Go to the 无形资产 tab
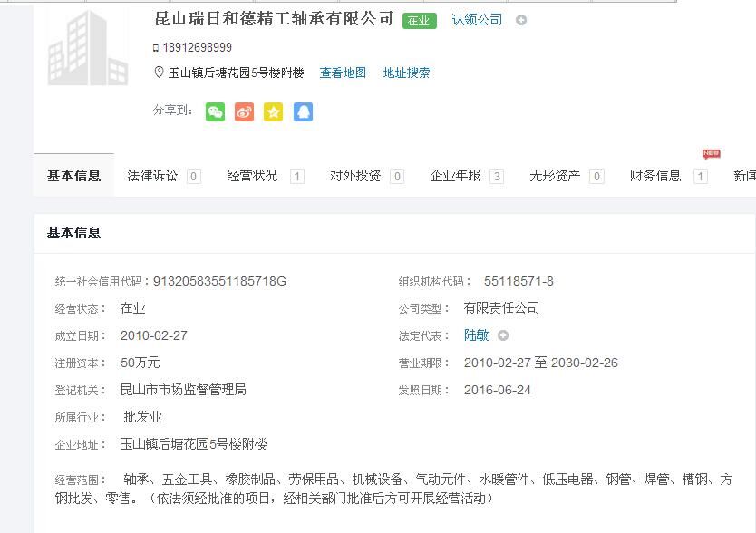Viewport: 756px width, 533px height. coord(555,176)
